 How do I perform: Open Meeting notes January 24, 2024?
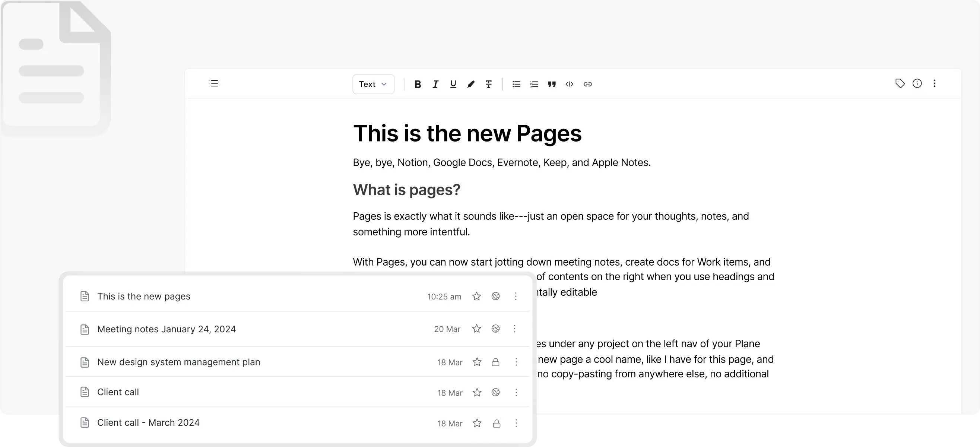tap(166, 329)
